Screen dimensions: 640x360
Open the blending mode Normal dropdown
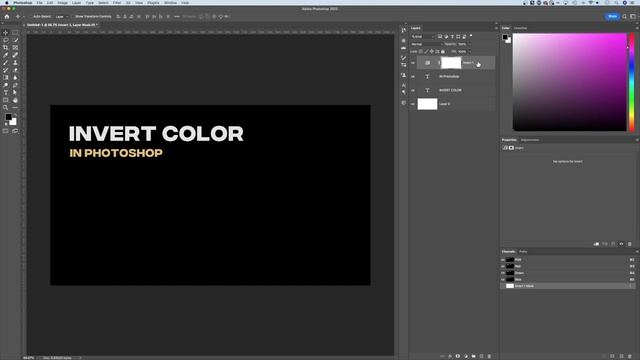click(x=427, y=44)
